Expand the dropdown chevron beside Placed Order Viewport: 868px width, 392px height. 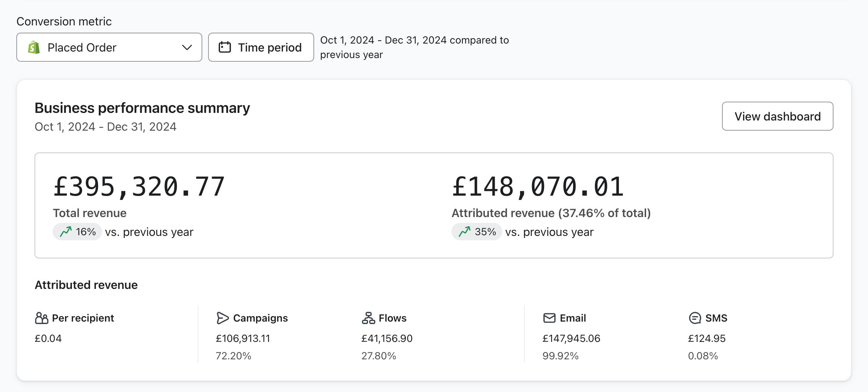click(x=187, y=48)
